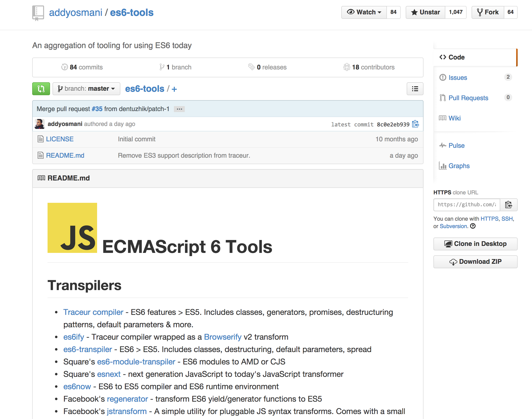532x419 pixels.
Task: Open the es6now link
Action: [77, 387]
